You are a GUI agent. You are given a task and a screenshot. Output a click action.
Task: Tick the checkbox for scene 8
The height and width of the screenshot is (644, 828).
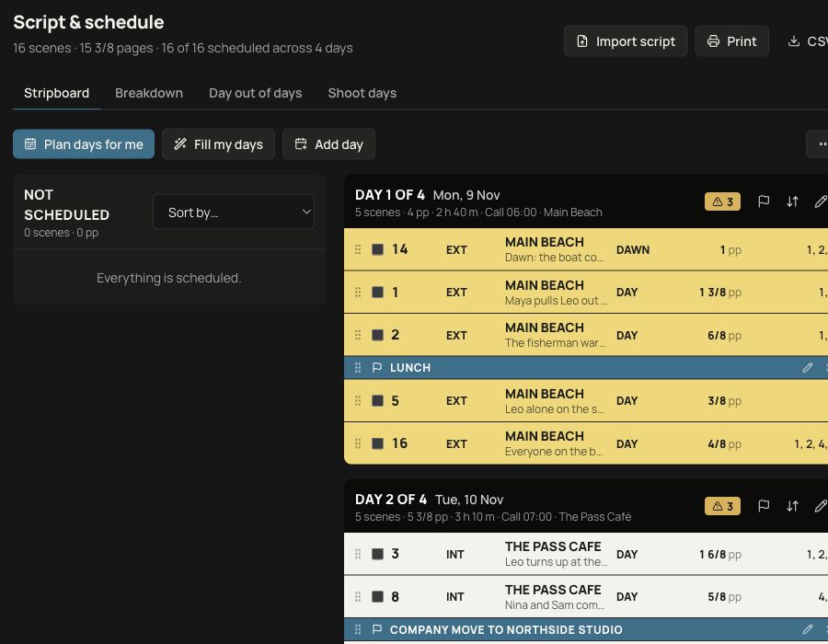(x=377, y=596)
